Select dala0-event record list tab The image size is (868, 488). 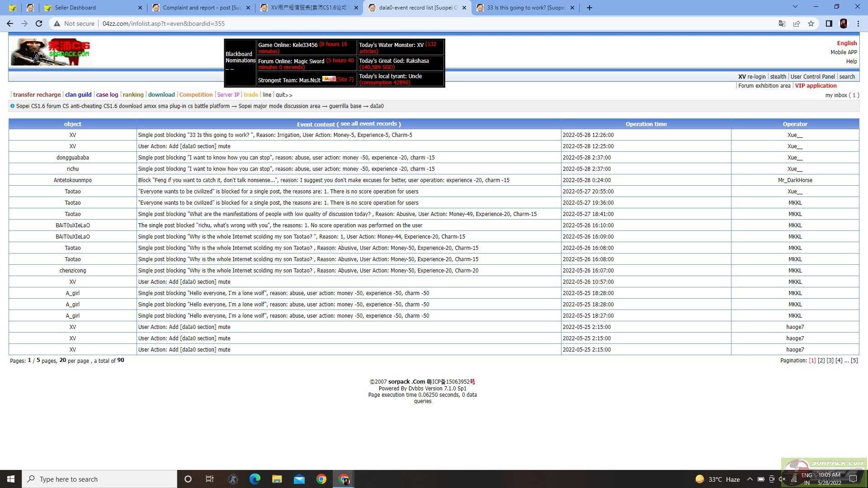[x=417, y=8]
